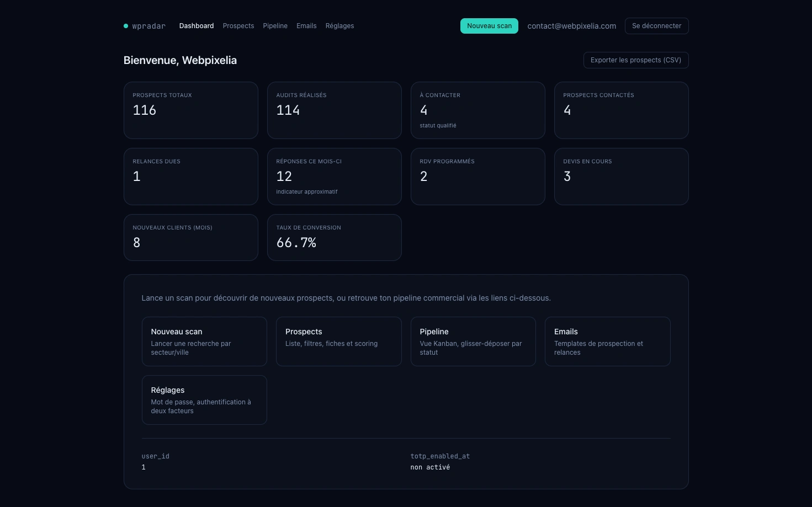Click the teal Nouveau scan button
This screenshot has height=507, width=812.
[489, 26]
